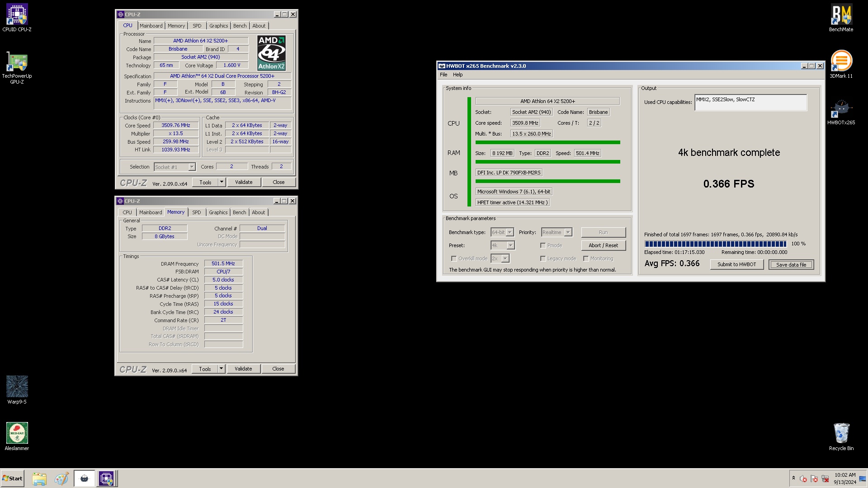Viewport: 868px width, 488px height.
Task: Open the CPUID CPU-Z desktop shortcut
Action: coord(17,18)
